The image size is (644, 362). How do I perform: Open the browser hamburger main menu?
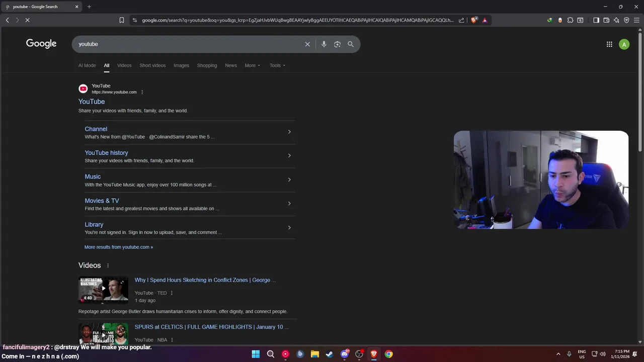(636, 20)
